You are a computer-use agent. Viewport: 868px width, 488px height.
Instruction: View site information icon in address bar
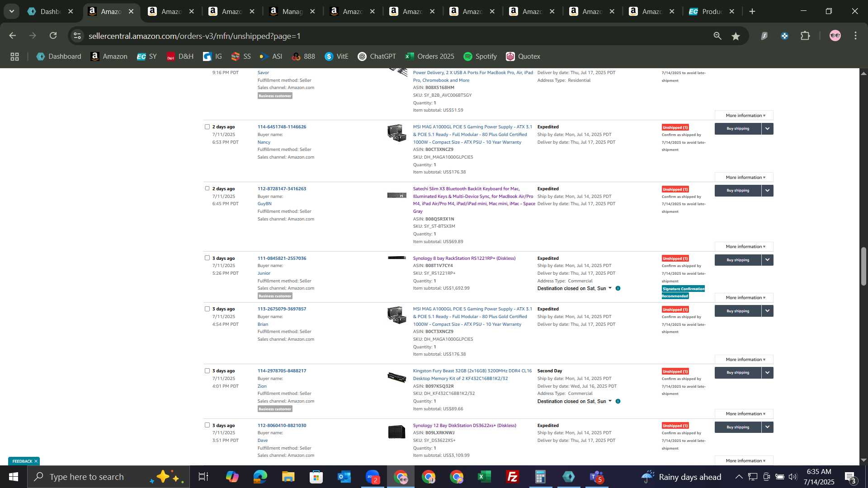(x=77, y=36)
